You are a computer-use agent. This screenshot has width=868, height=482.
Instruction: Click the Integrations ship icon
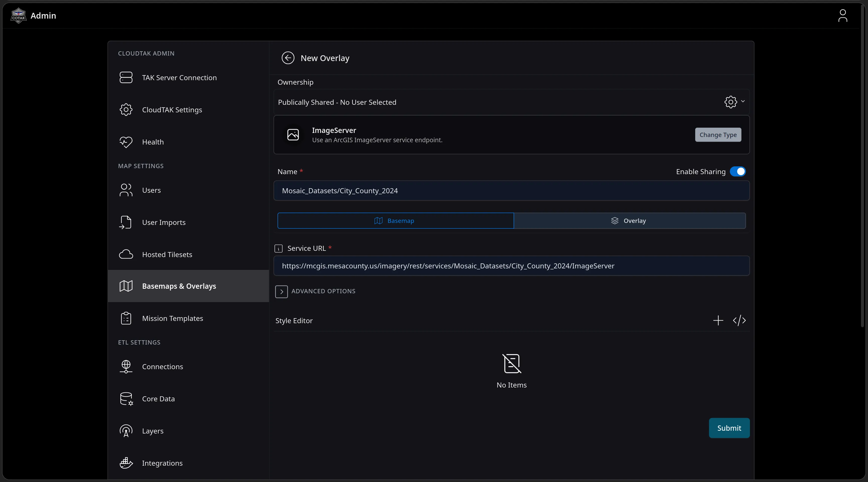coord(126,463)
